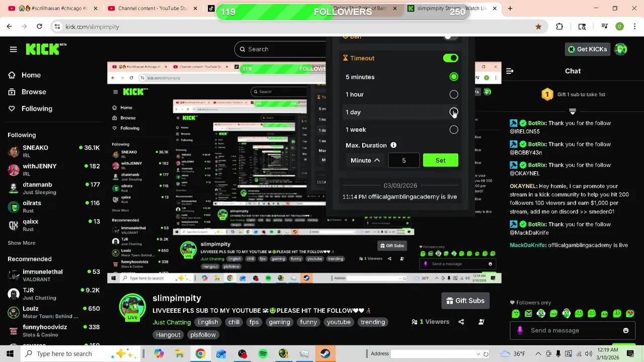Click the slimpimpity LIVE avatar
644x362 pixels.
(x=132, y=307)
